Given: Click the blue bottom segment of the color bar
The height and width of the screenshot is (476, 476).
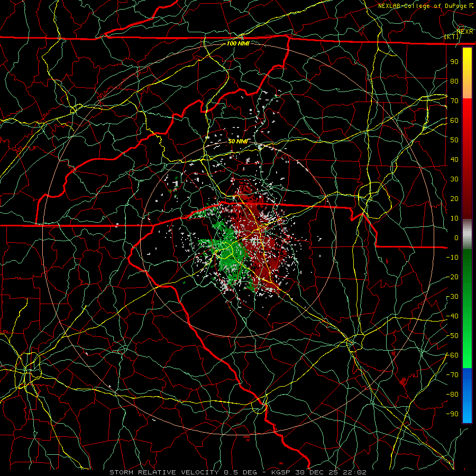Looking at the screenshot, I should (x=467, y=395).
